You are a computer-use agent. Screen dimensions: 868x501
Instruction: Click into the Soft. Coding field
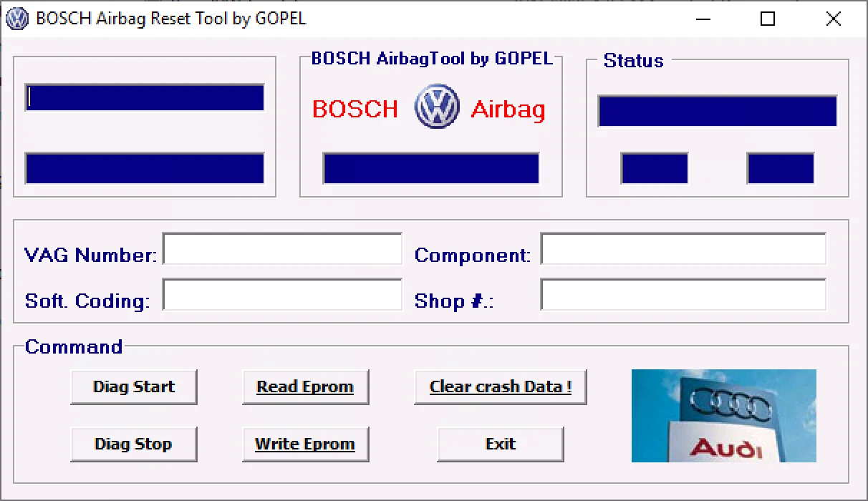[x=282, y=295]
